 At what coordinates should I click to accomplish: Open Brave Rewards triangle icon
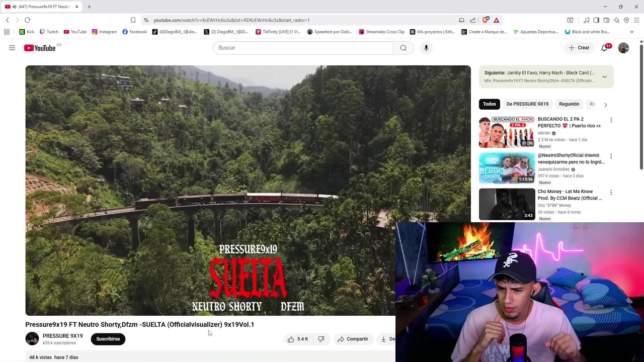click(x=496, y=20)
